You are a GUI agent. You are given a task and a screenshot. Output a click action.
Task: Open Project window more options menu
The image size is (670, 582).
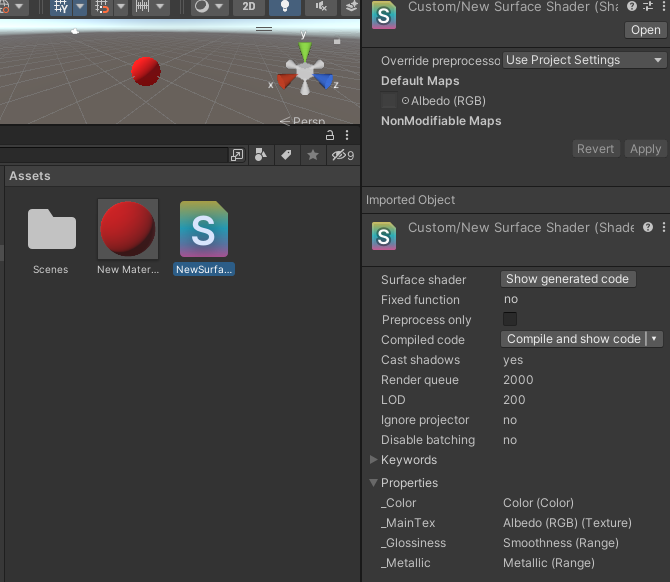point(347,135)
